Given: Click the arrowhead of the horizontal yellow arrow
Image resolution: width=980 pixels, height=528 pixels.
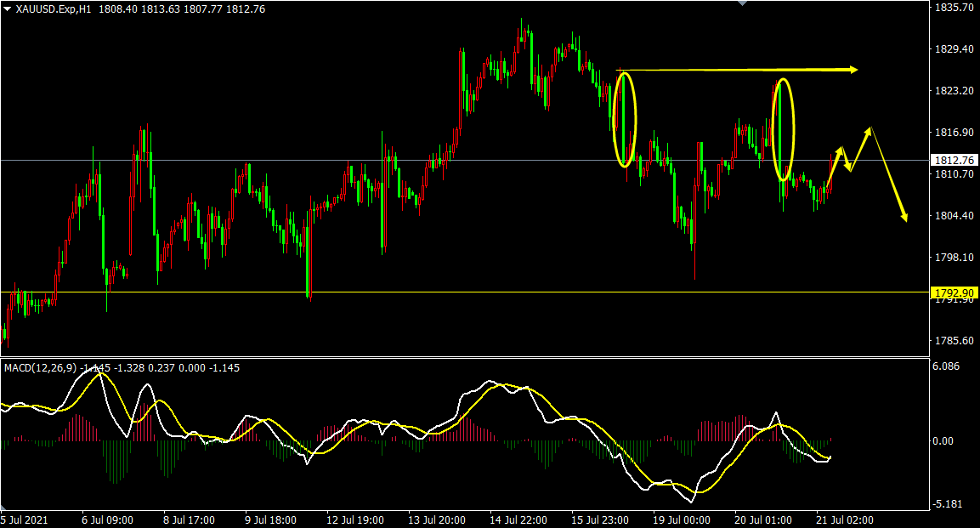Looking at the screenshot, I should pos(853,70).
